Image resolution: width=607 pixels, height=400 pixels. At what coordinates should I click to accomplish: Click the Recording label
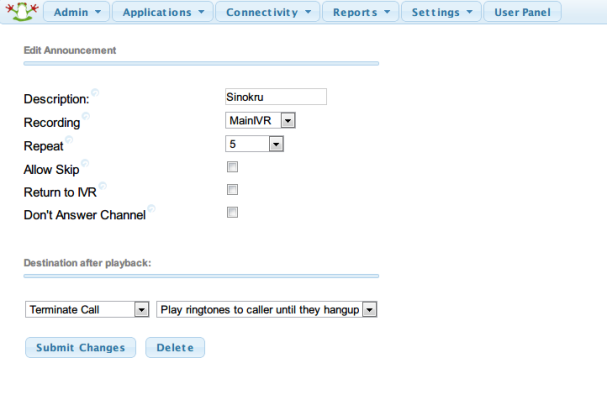tap(52, 123)
